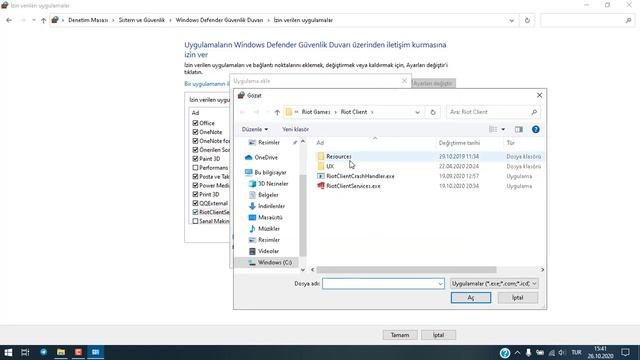Open the Düzenle dropdown menu
The image size is (640, 360).
255,129
